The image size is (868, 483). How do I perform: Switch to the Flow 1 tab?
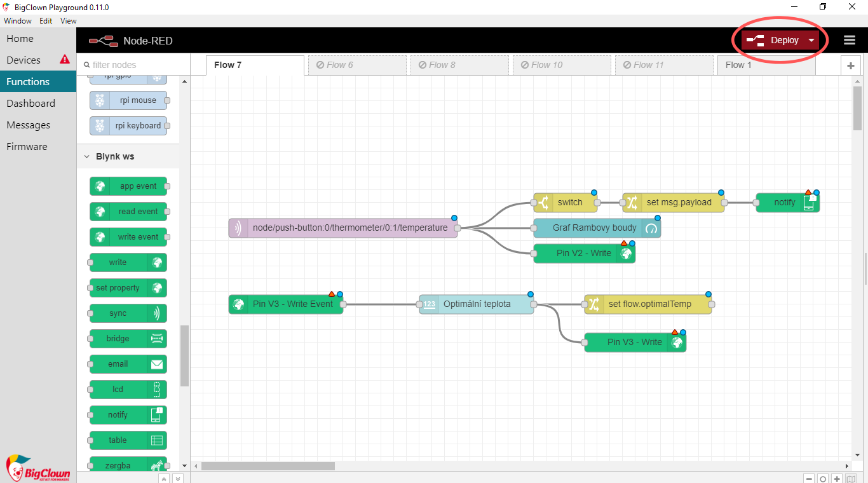click(766, 65)
